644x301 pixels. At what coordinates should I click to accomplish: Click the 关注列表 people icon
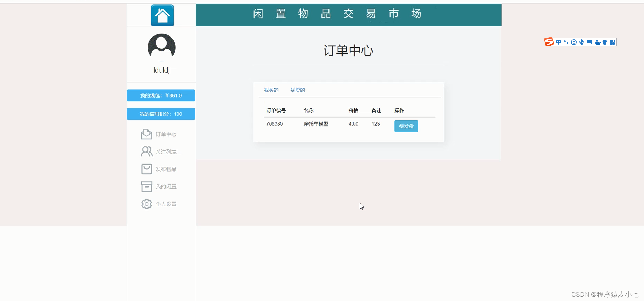pyautogui.click(x=147, y=152)
